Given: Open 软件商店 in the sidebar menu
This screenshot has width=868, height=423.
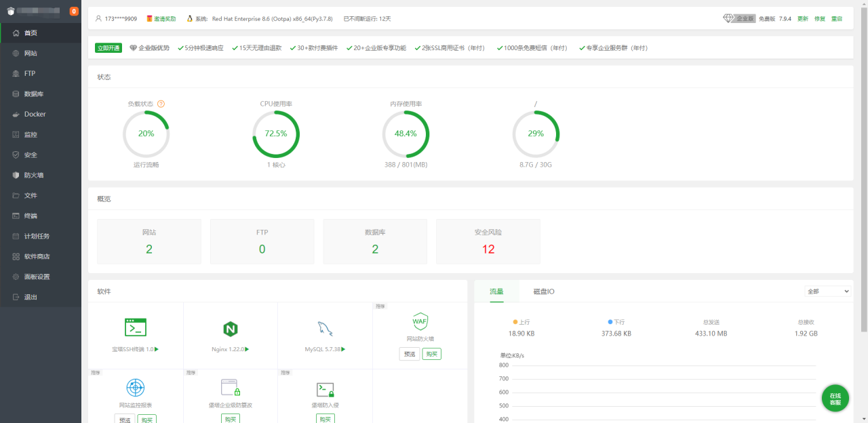Looking at the screenshot, I should (x=37, y=256).
